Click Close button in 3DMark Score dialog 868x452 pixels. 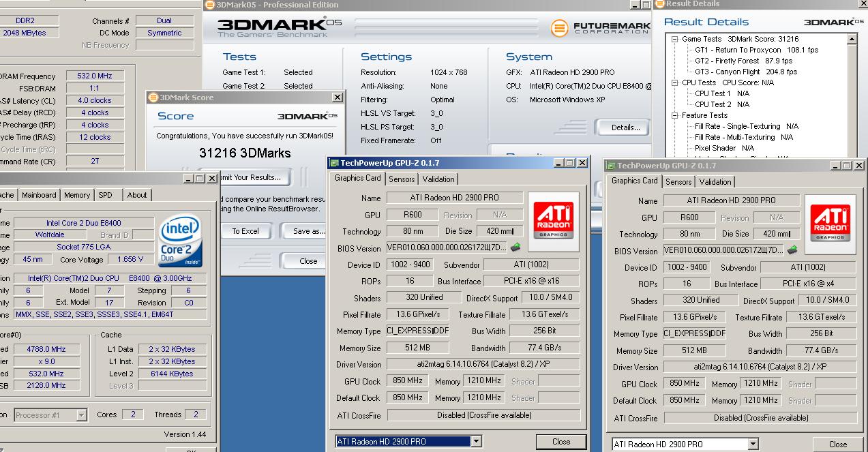pyautogui.click(x=308, y=260)
